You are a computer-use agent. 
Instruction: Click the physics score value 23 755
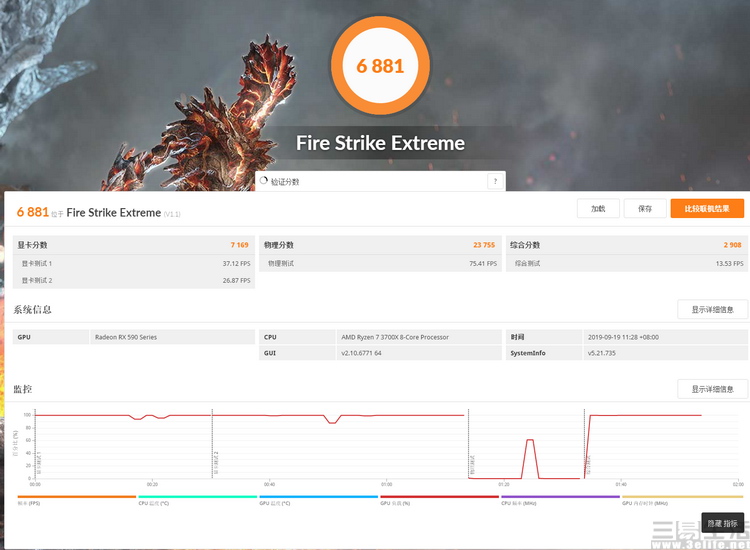pyautogui.click(x=484, y=245)
